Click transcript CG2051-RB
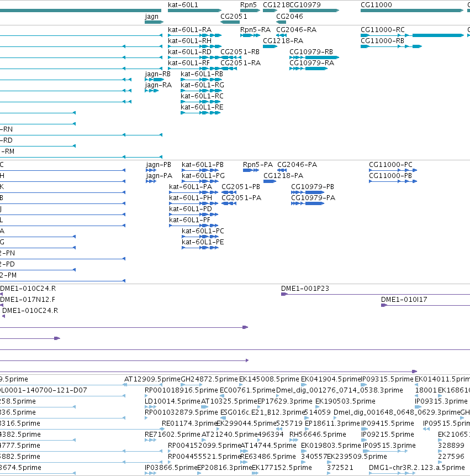This screenshot has width=470, height=476. [x=231, y=57]
